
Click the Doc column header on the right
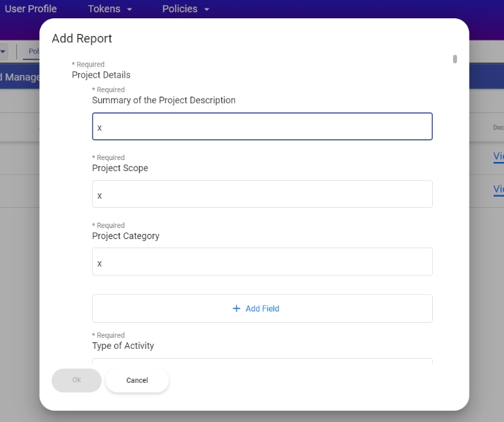(x=498, y=128)
